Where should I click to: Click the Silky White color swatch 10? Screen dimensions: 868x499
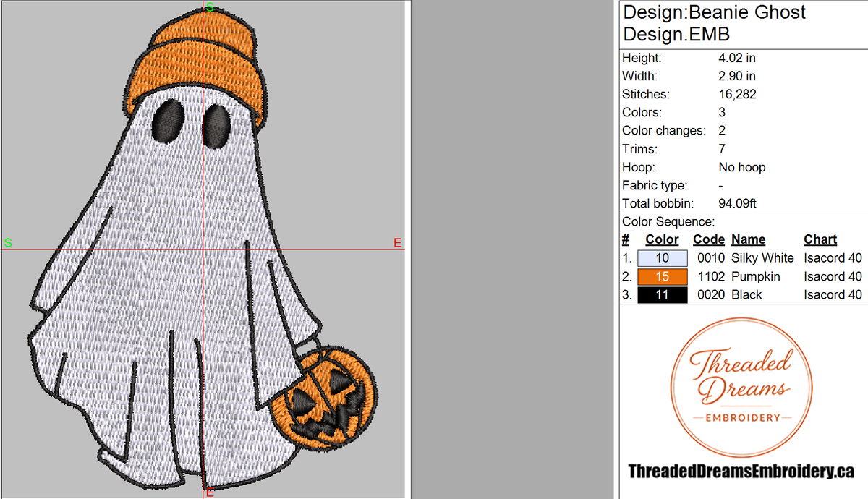click(663, 258)
